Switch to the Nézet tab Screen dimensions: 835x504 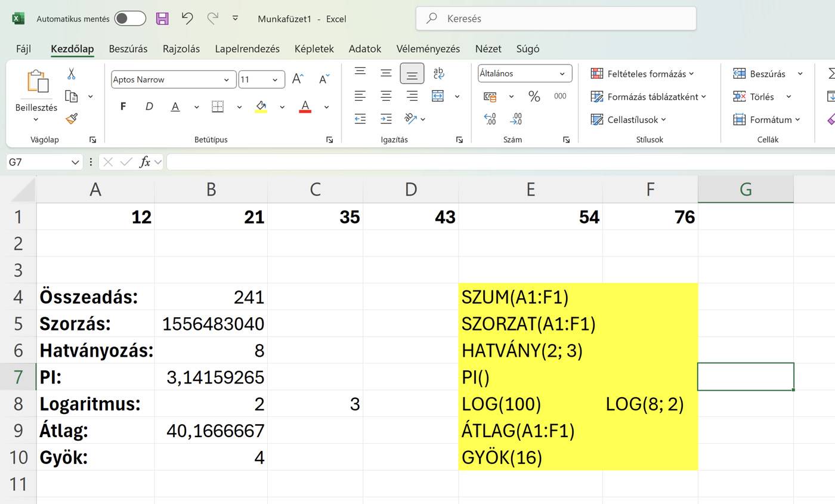click(488, 49)
